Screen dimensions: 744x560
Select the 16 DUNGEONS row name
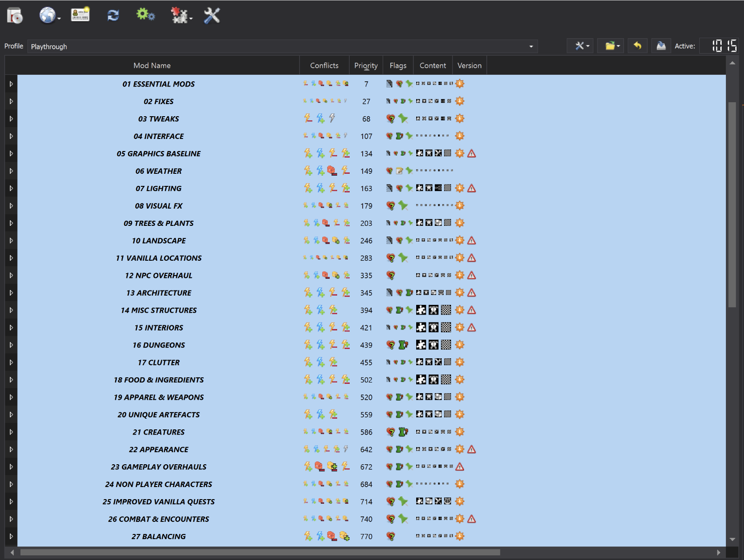(x=159, y=345)
